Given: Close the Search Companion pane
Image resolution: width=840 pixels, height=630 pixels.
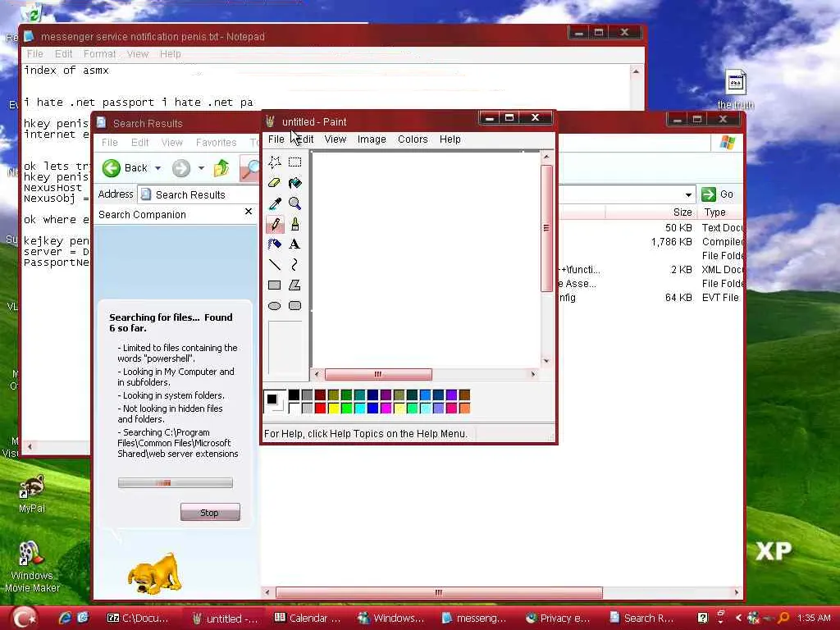Looking at the screenshot, I should click(248, 212).
